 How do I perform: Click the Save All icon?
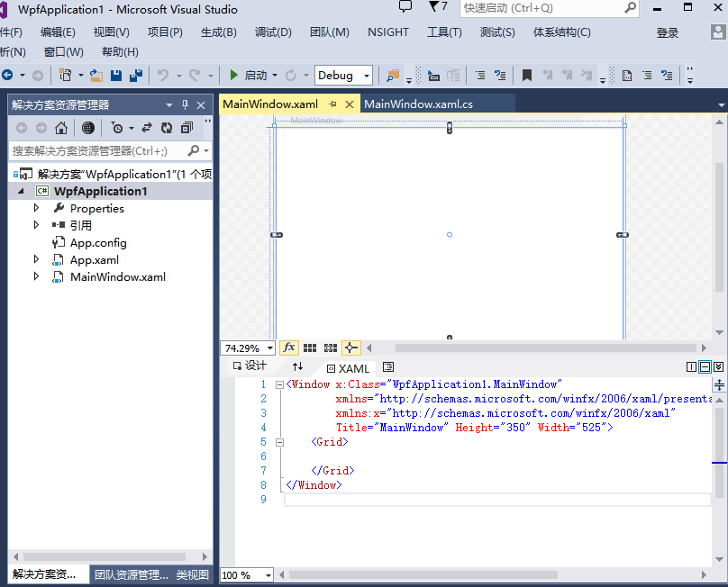[x=137, y=76]
